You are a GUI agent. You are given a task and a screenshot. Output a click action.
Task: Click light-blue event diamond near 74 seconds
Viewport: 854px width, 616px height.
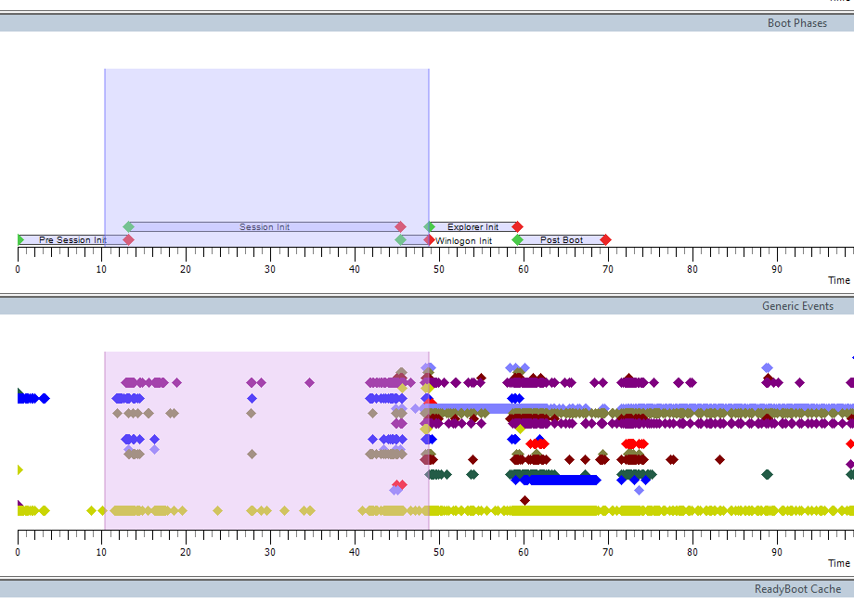pyautogui.click(x=640, y=491)
